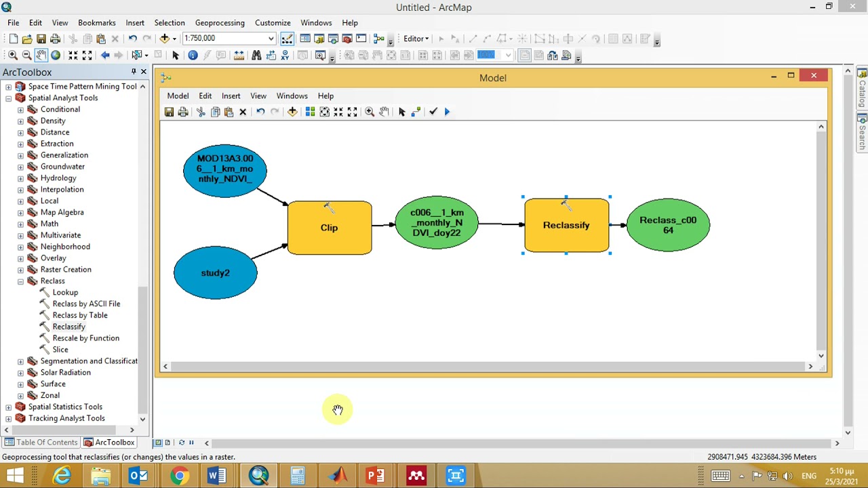Go back to the previous map extent
The width and height of the screenshot is (868, 488).
(105, 56)
